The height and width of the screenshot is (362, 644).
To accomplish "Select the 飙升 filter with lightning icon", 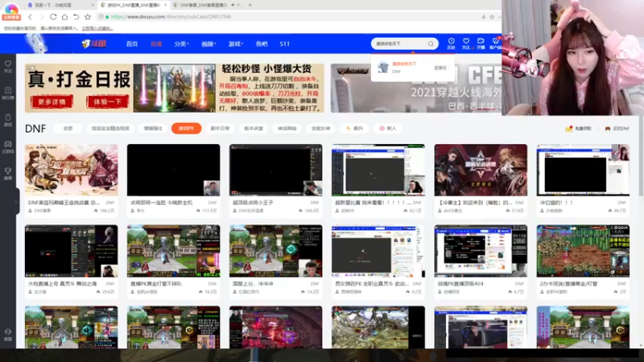I will coord(354,129).
